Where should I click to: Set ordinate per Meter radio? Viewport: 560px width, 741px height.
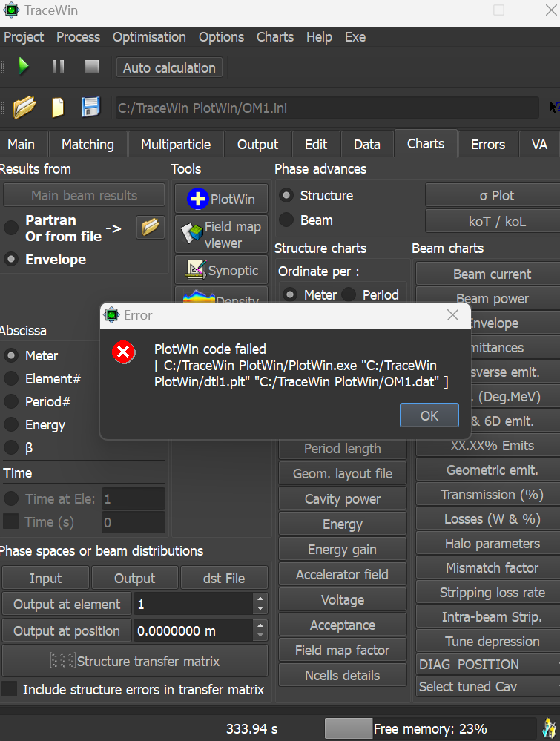290,295
